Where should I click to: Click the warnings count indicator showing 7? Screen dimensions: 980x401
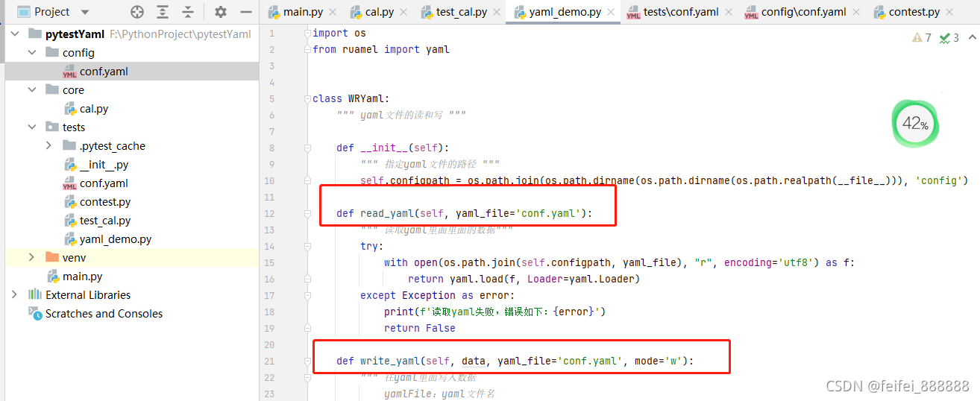[x=922, y=37]
